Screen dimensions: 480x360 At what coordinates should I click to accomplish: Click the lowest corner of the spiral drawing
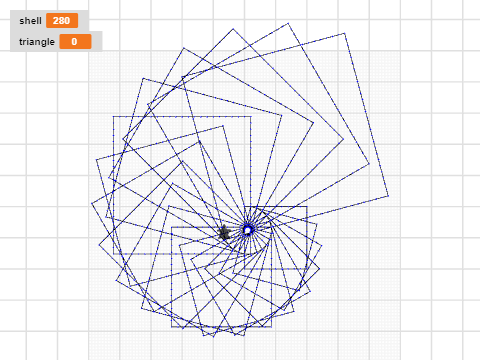pyautogui.click(x=214, y=337)
